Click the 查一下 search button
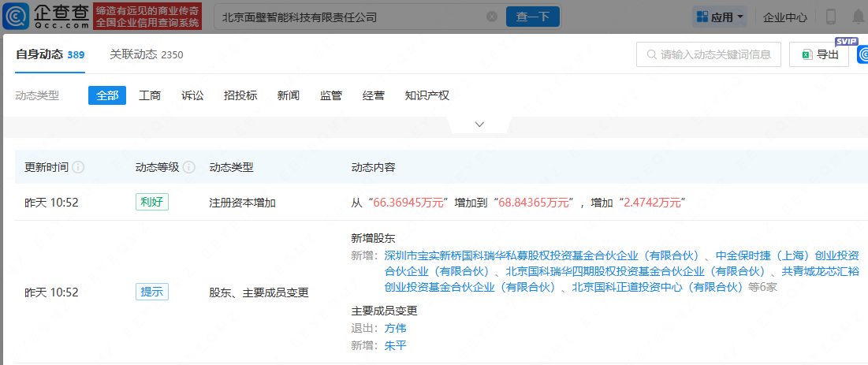Image resolution: width=868 pixels, height=365 pixels. click(x=533, y=17)
